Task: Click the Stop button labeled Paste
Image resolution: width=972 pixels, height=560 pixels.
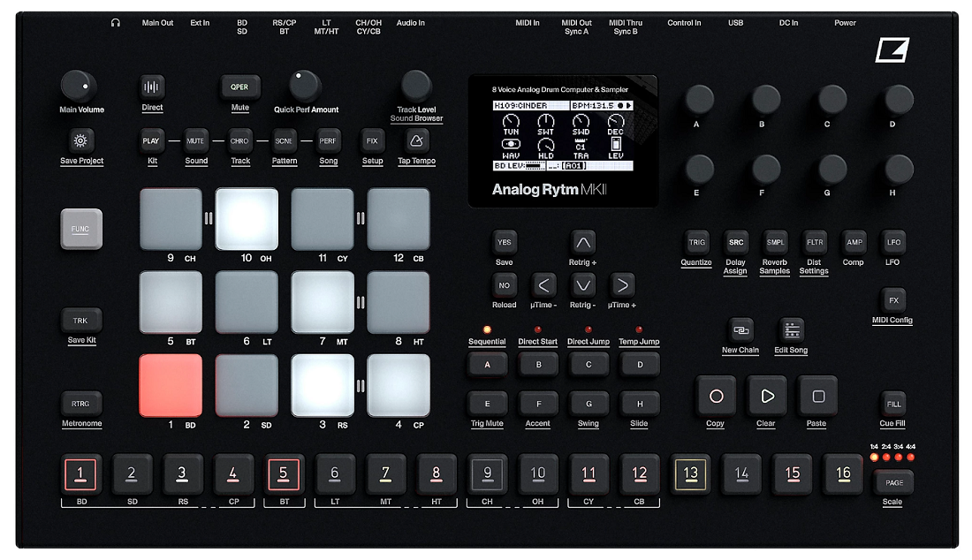Action: (x=817, y=396)
